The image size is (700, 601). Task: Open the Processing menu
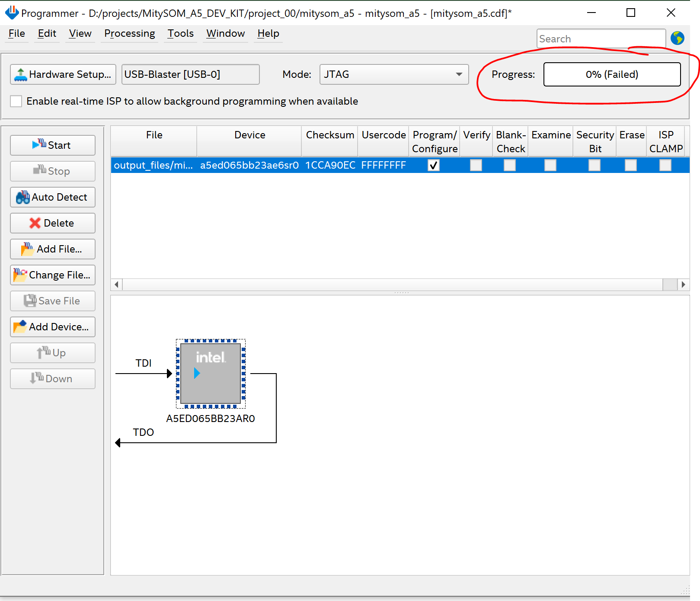click(x=130, y=34)
